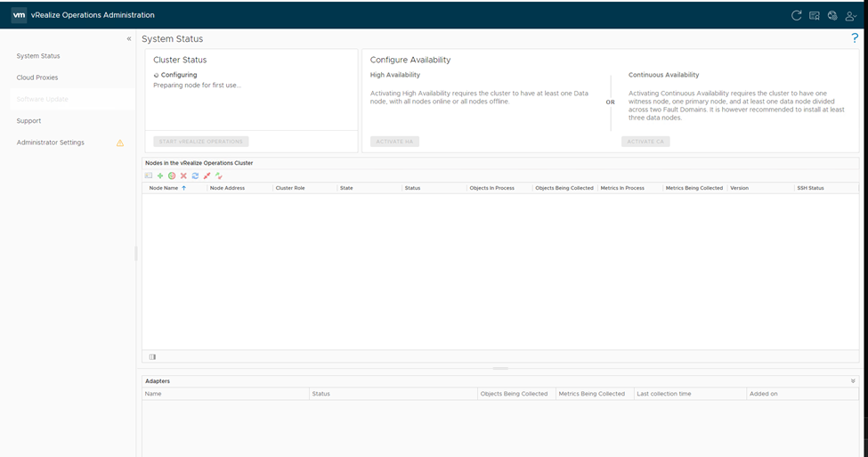Open System Status in the sidebar
The height and width of the screenshot is (457, 868).
[x=38, y=56]
